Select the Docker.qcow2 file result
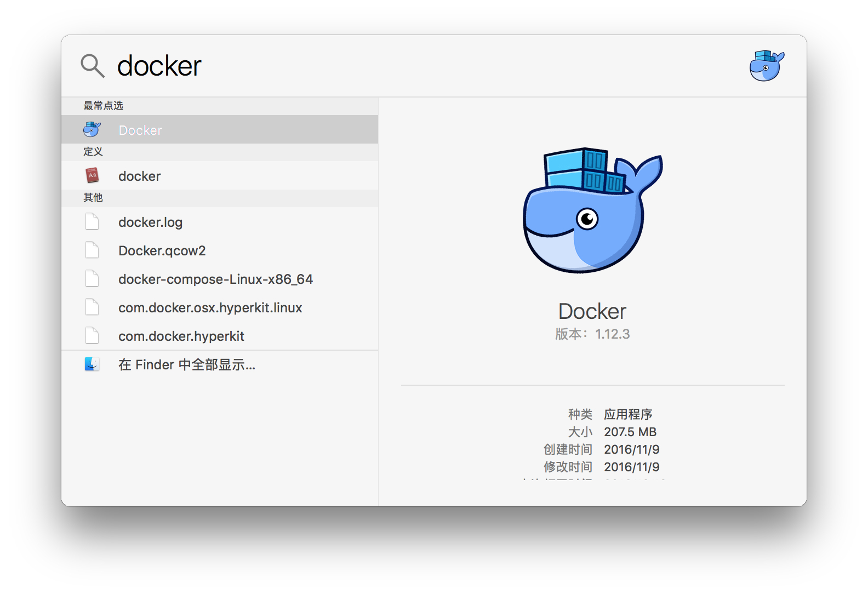 220,250
